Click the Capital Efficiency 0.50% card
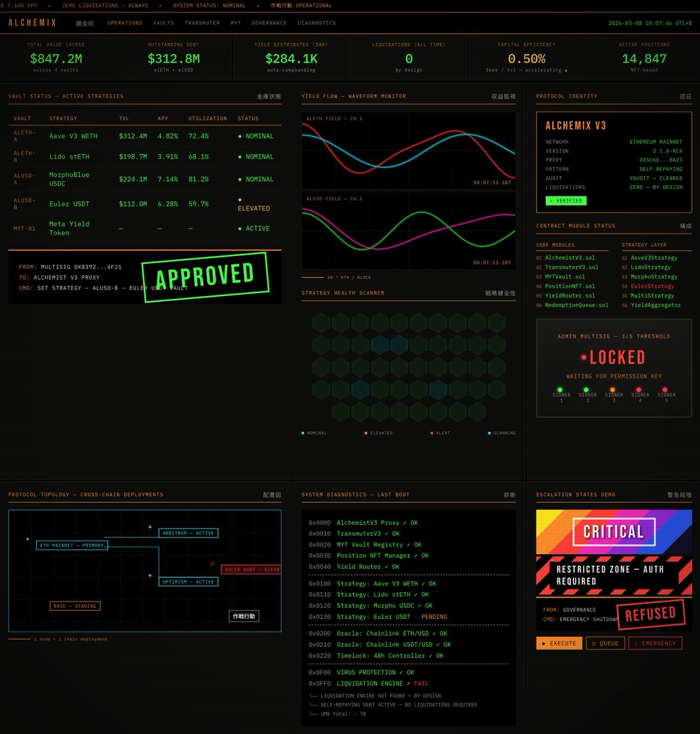 (x=526, y=57)
